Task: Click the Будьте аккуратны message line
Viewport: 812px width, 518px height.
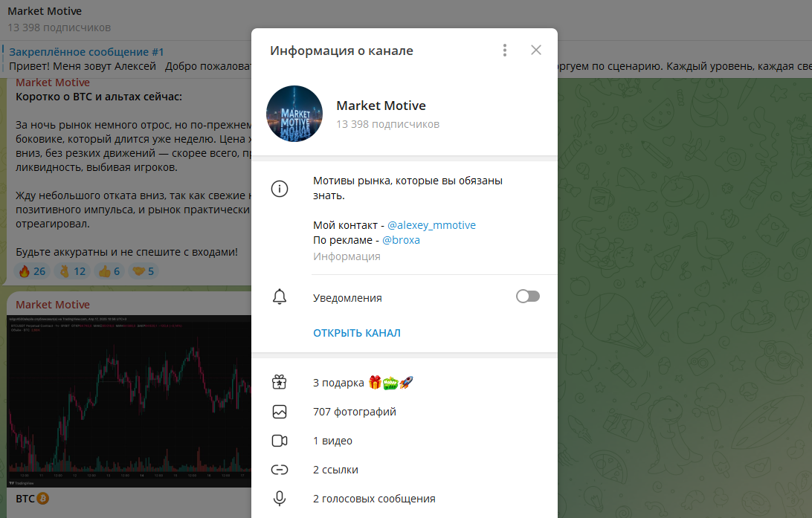Action: (126, 252)
